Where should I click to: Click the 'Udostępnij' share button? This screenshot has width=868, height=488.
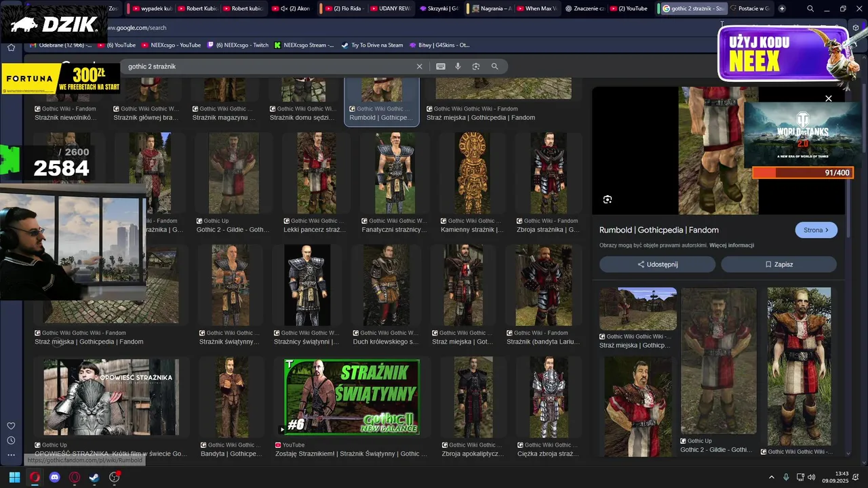(x=657, y=264)
